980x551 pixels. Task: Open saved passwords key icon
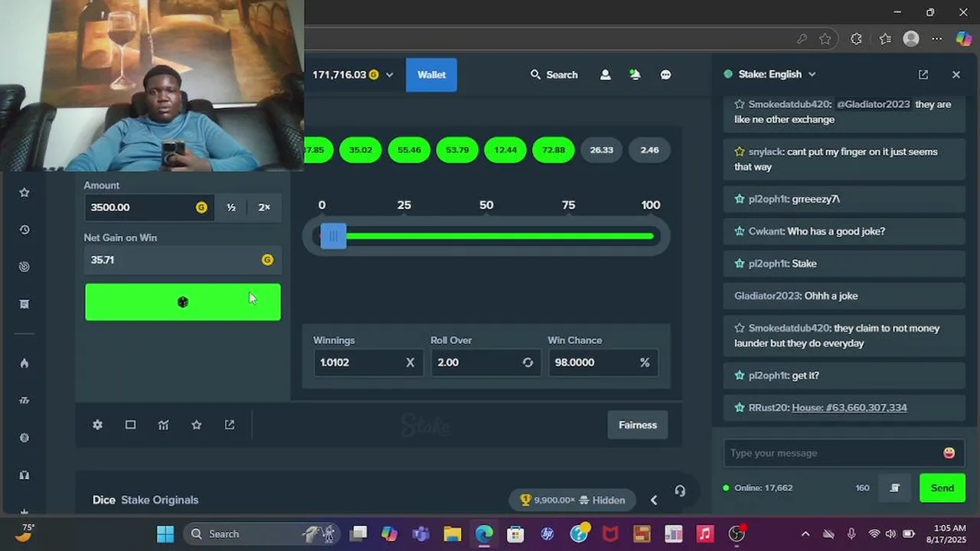[802, 38]
